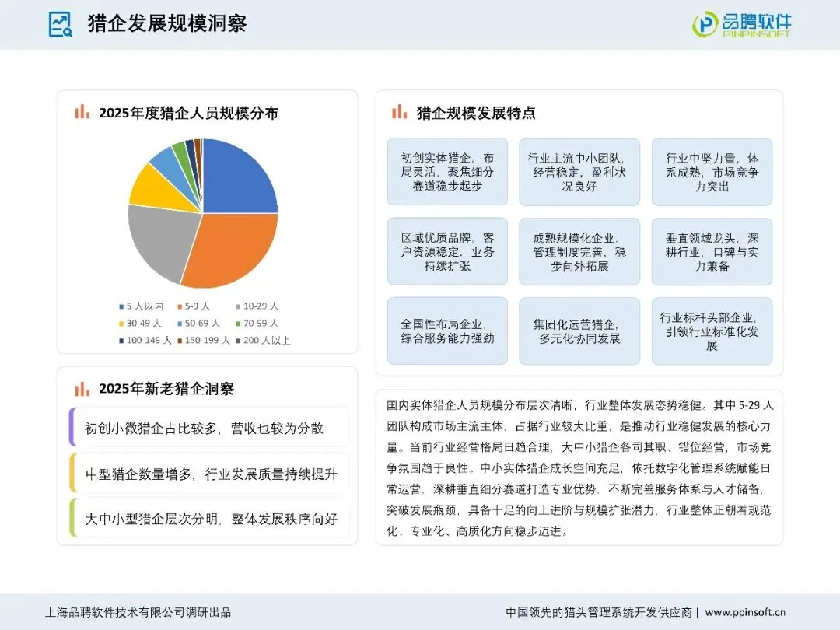840x630 pixels.
Task: Click the 150-199人 legend swatch
Action: pos(180,341)
